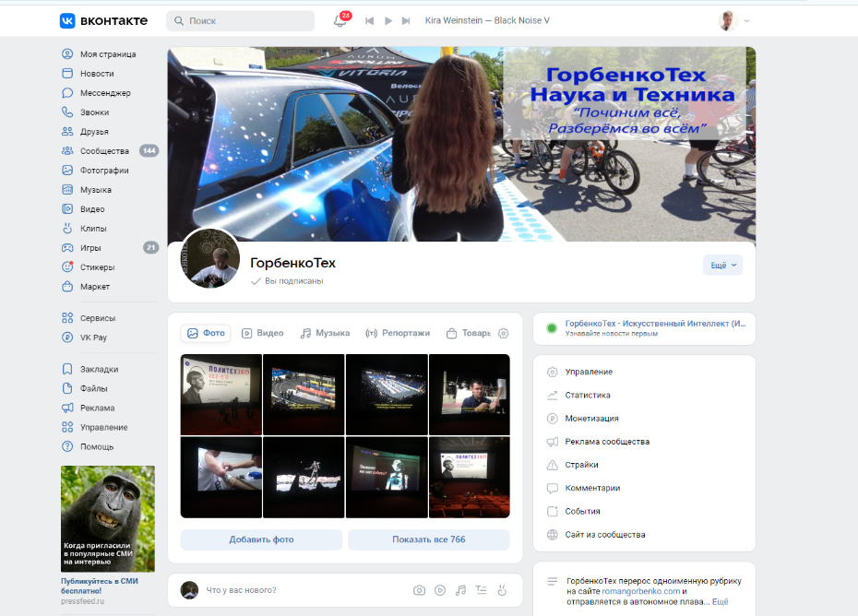Switch to the Репортажи tab
858x616 pixels.
pos(398,334)
